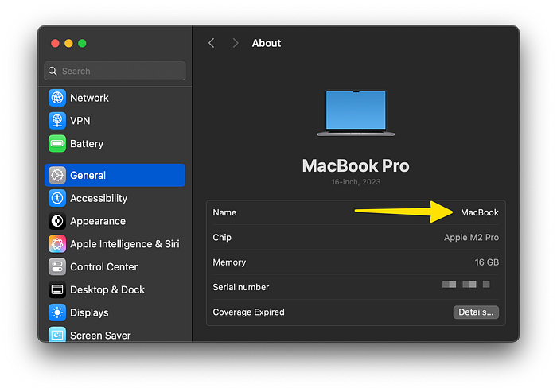Click the yellow minimize window button
This screenshot has height=392, width=557.
coord(68,43)
